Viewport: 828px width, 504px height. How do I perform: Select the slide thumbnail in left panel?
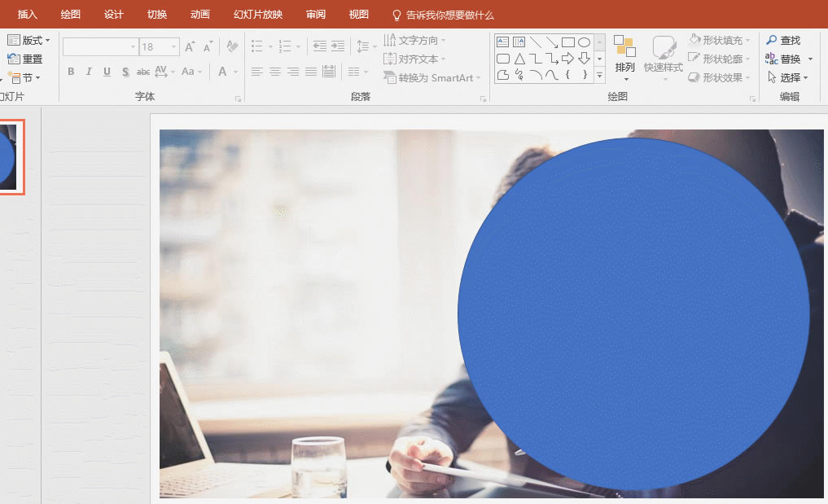(x=10, y=157)
